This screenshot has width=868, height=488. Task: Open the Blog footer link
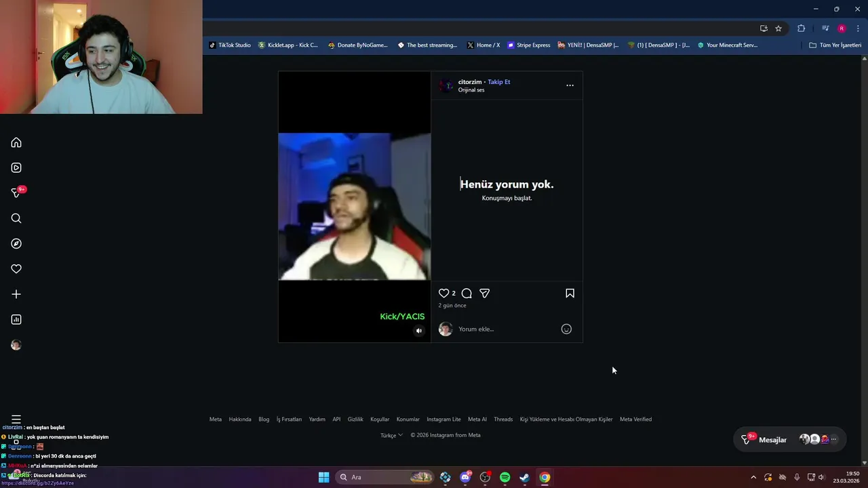click(264, 419)
